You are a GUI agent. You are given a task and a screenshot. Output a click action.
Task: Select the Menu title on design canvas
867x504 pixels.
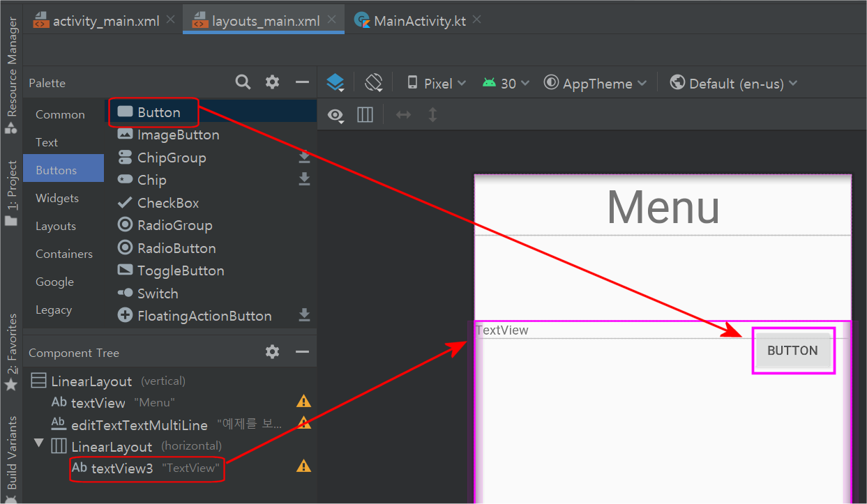(663, 207)
